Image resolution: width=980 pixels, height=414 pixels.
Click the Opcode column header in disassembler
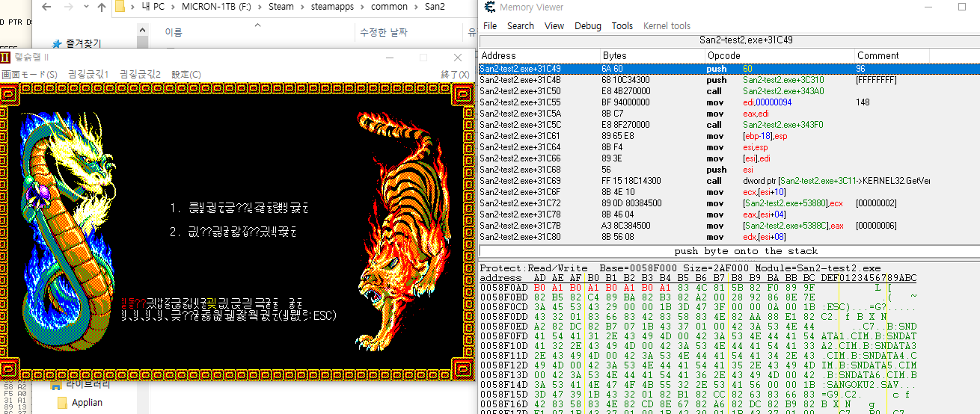[x=779, y=55]
